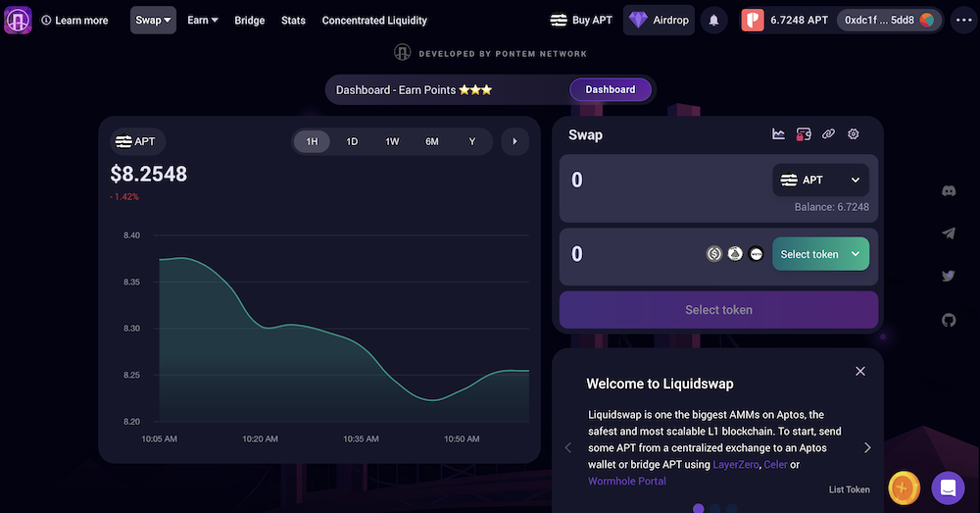Open the GitHub repository icon

pyautogui.click(x=948, y=320)
